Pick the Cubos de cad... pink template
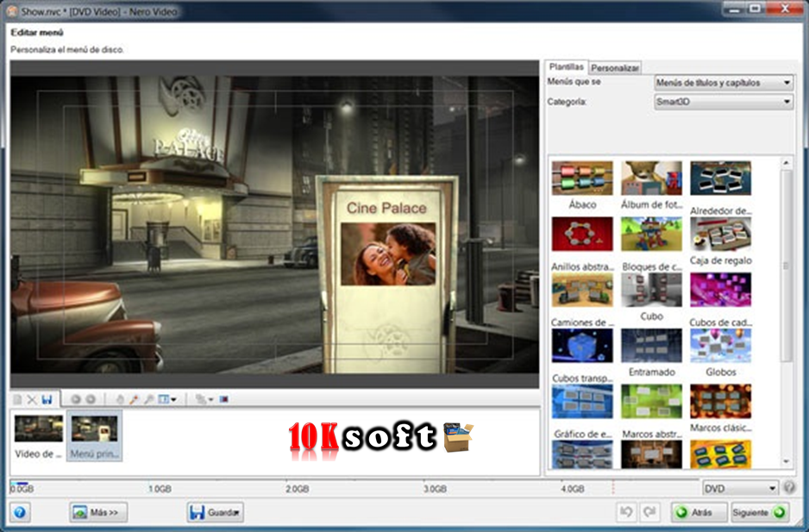 720,290
